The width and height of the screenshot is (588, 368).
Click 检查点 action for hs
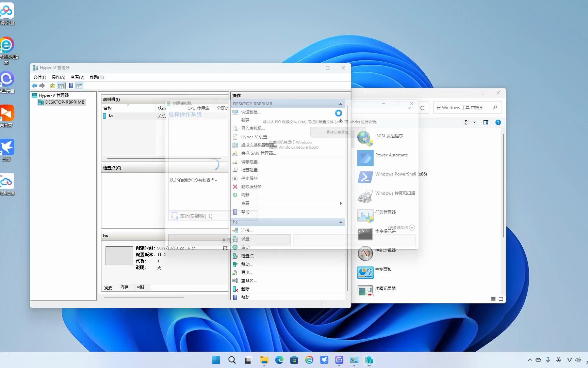click(247, 256)
